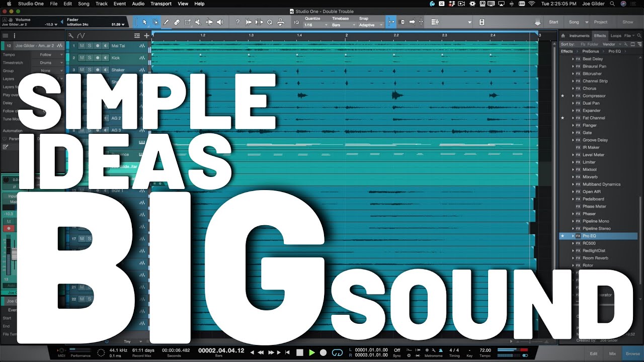Toggle monitor on the Kick track

click(106, 58)
